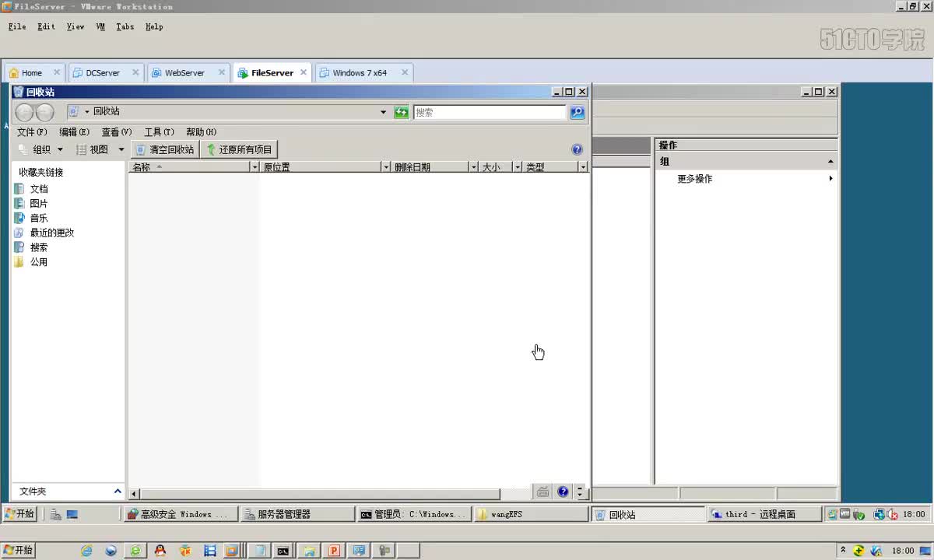Click Internet Explorer icon on host taskbar
934x560 pixels.
point(86,551)
